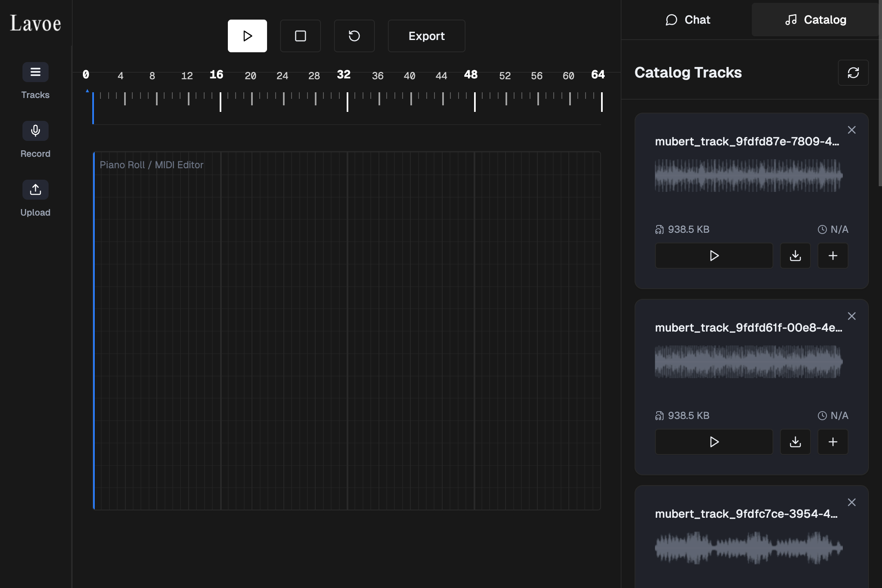The image size is (882, 588).
Task: Click the Stop square button
Action: (x=300, y=36)
